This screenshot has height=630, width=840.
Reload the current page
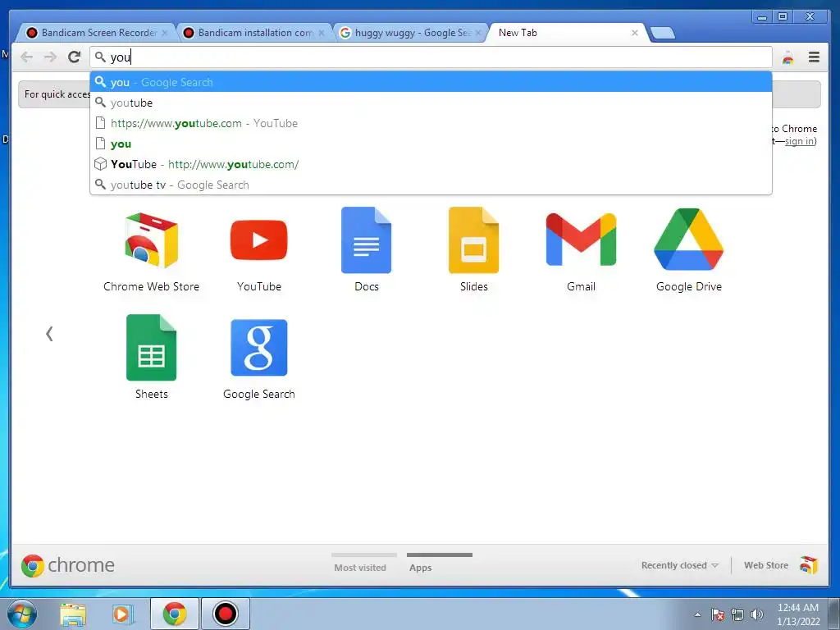tap(75, 57)
